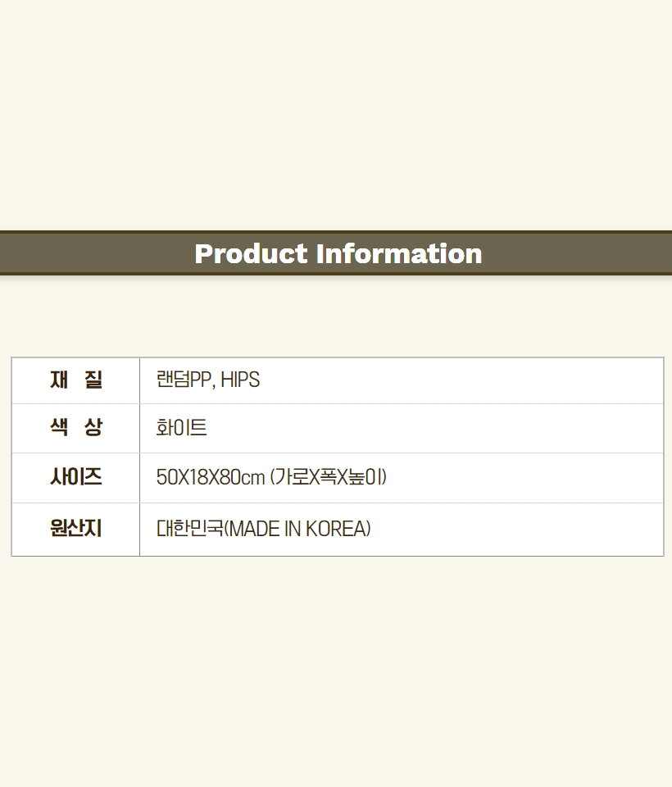
Task: Click the Product Information header banner
Action: pyautogui.click(x=336, y=253)
